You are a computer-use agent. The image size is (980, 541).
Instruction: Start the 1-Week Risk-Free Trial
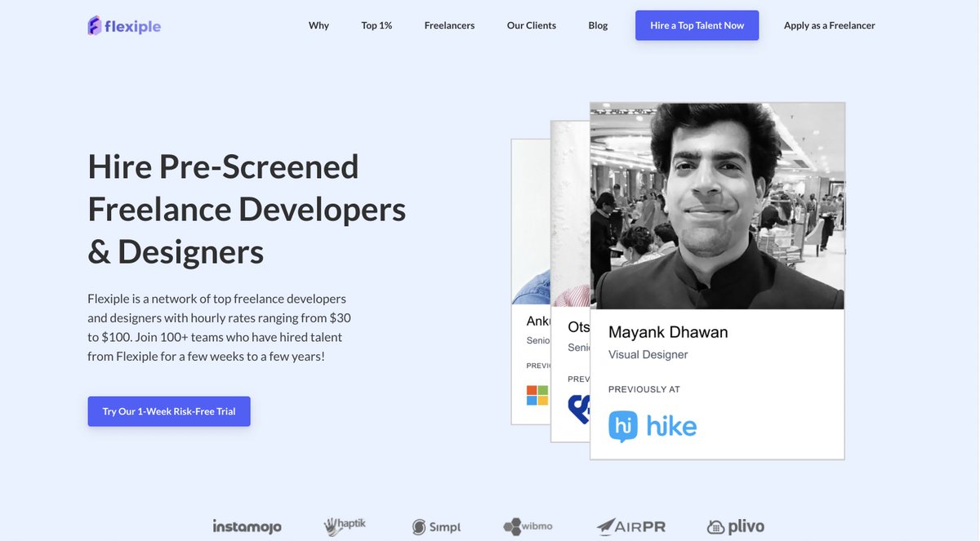click(169, 411)
